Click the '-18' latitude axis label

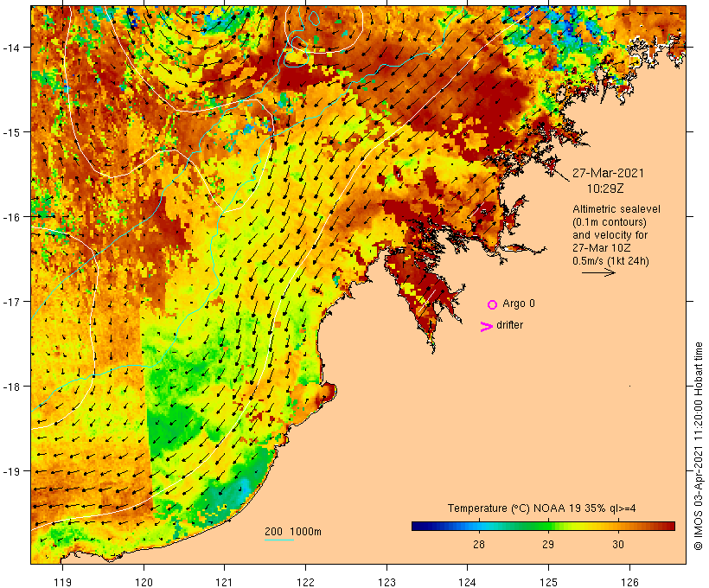(x=10, y=387)
